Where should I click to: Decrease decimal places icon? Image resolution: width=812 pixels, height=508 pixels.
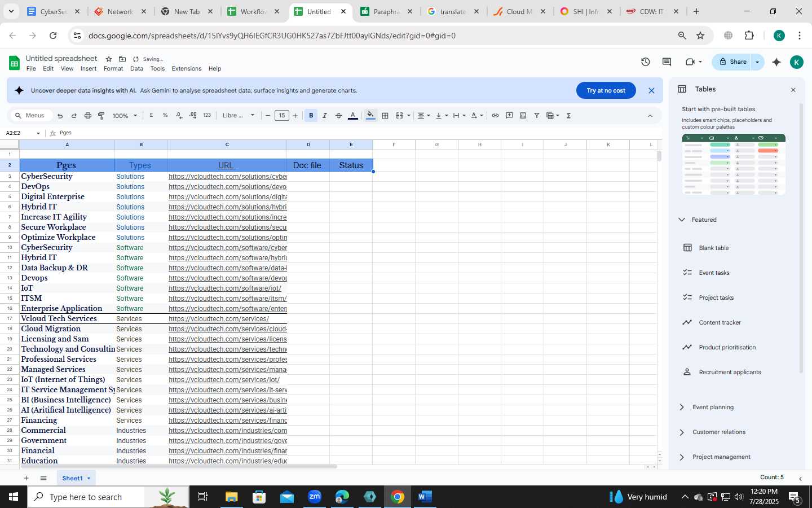tap(179, 115)
